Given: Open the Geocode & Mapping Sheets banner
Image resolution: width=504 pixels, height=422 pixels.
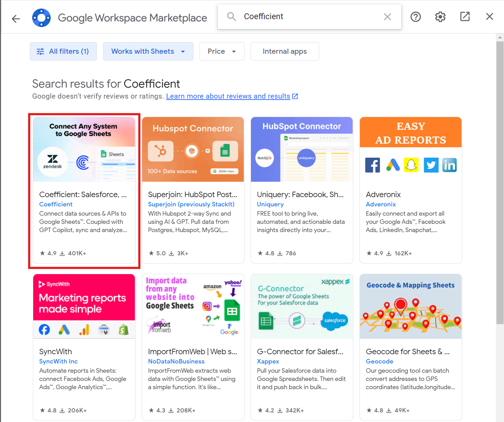Looking at the screenshot, I should [x=411, y=306].
